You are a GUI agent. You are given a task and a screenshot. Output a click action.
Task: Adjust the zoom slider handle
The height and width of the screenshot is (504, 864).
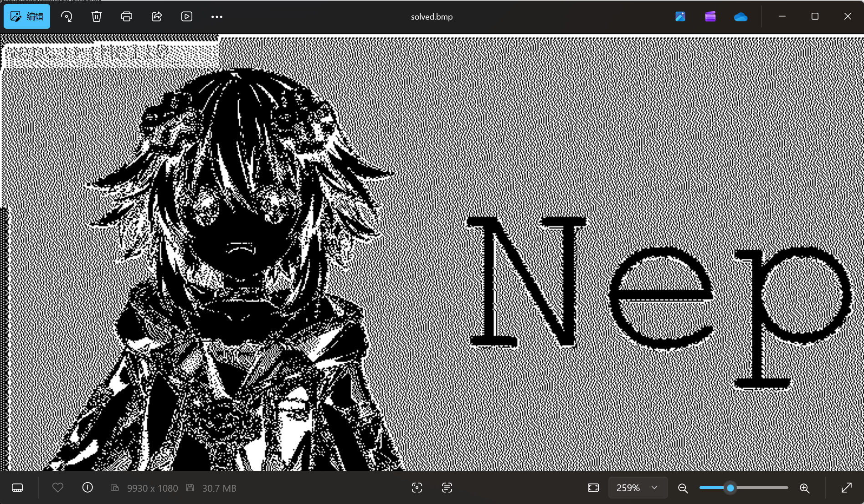pyautogui.click(x=730, y=488)
